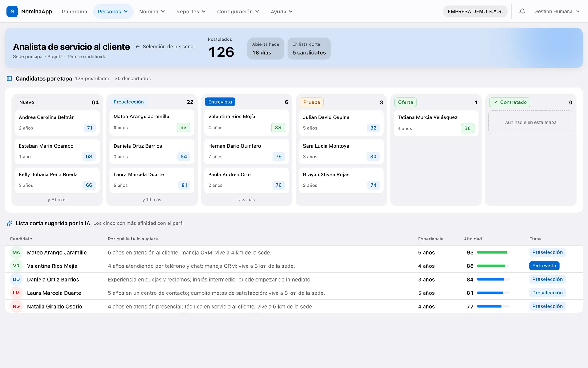This screenshot has width=588, height=368.
Task: Click the 'En lista corta 5 candidatos' chip
Action: tap(309, 48)
